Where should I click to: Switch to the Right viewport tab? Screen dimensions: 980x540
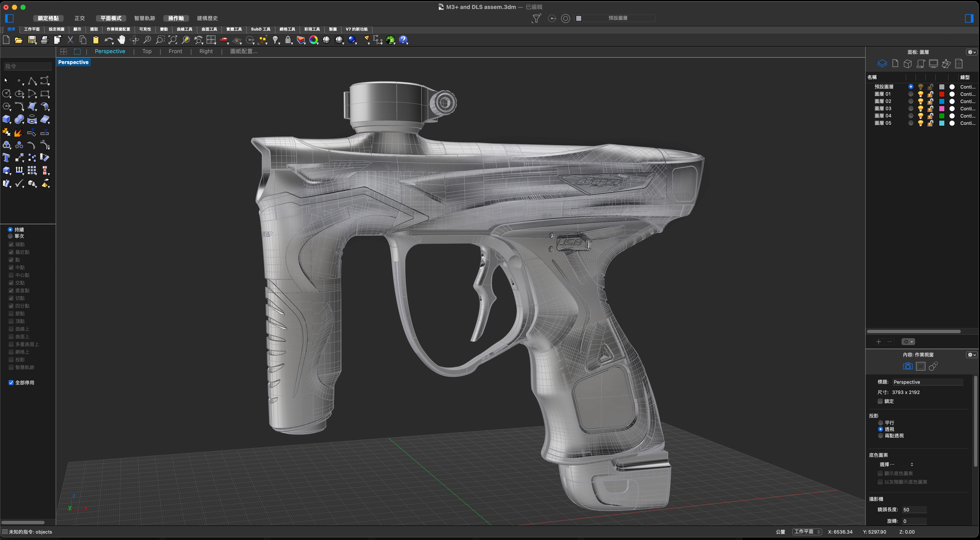click(x=206, y=51)
